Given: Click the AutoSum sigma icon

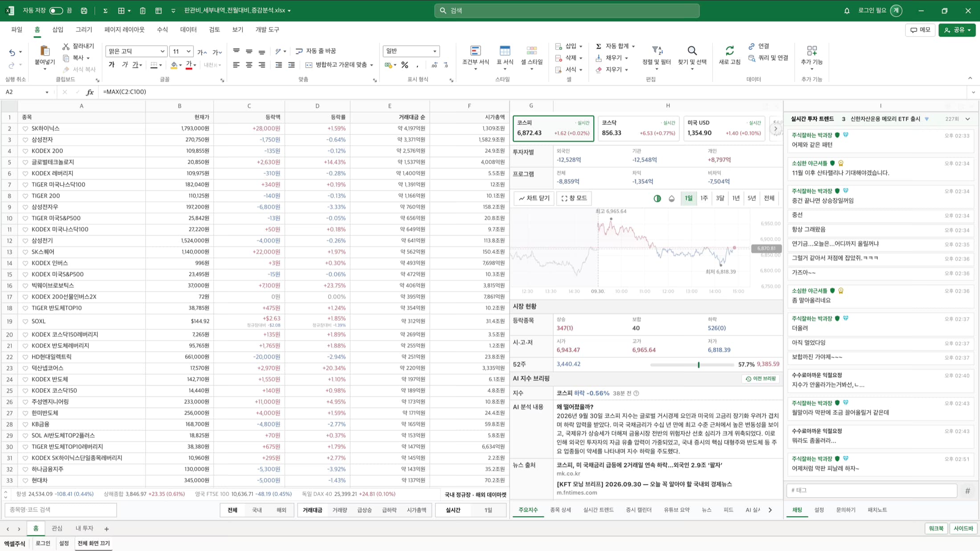Looking at the screenshot, I should pos(599,46).
